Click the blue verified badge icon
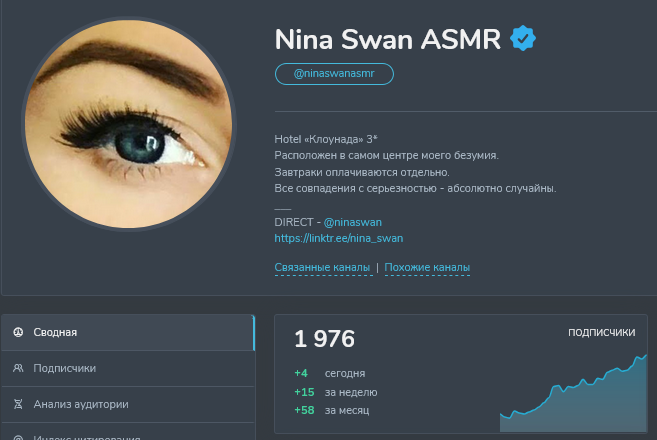The height and width of the screenshot is (440, 657). coord(522,38)
